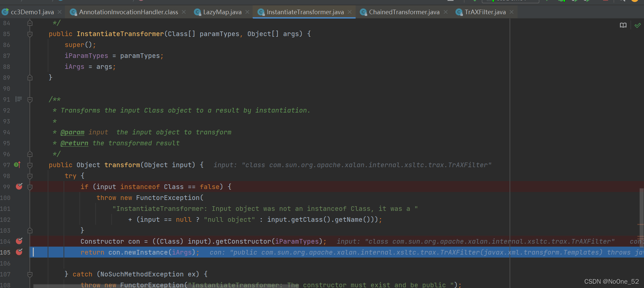Click the iParamTypes field on line 87
Screen dimensions: 644x288
click(86, 56)
